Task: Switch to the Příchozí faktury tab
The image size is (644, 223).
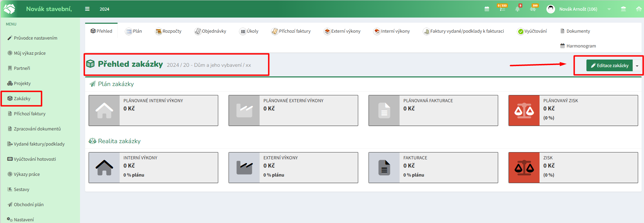Action: point(291,31)
